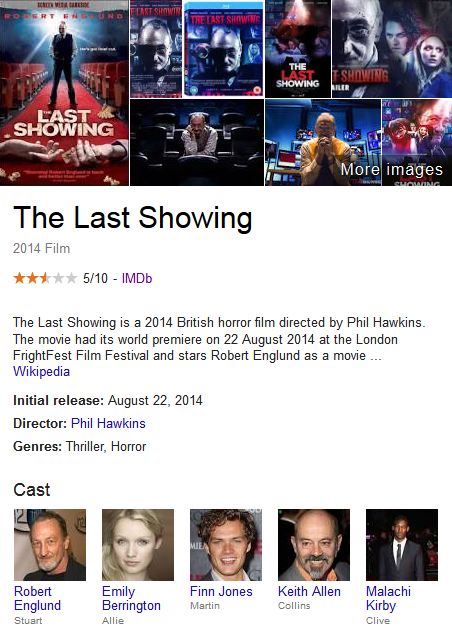Open the Finn Jones name link
The image size is (452, 632).
(221, 591)
